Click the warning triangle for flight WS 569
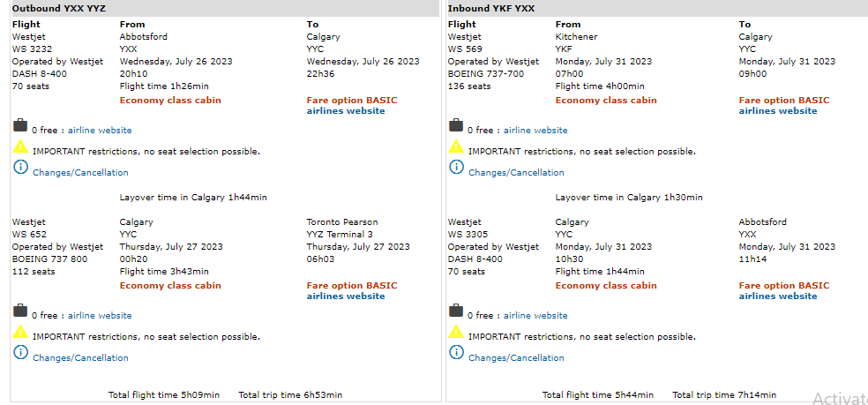 tap(456, 147)
